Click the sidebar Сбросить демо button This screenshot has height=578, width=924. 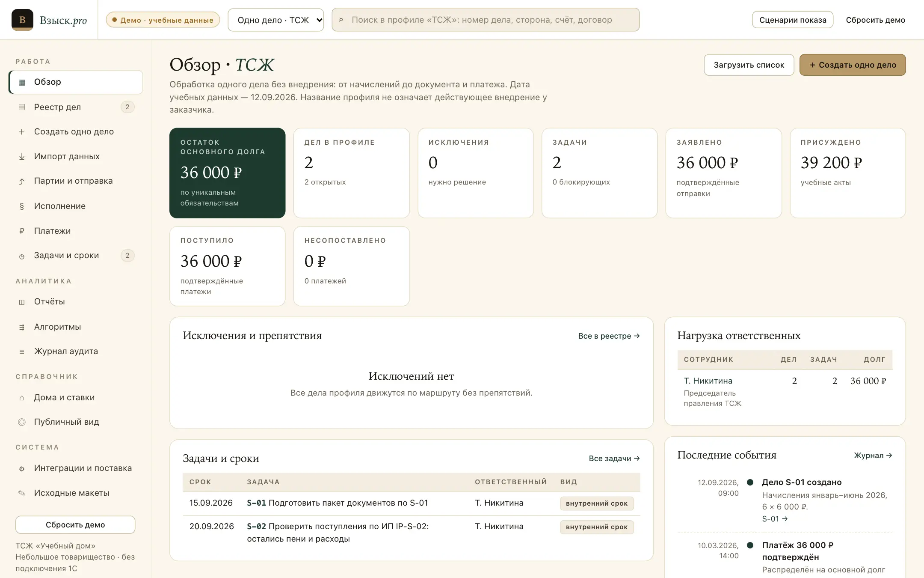75,524
